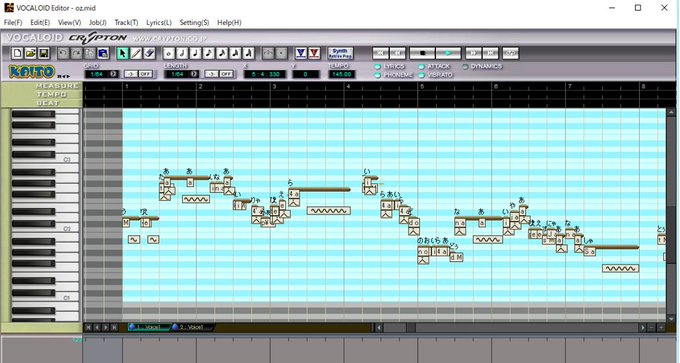
Task: Click the Paste clipboard icon
Action: (x=103, y=53)
